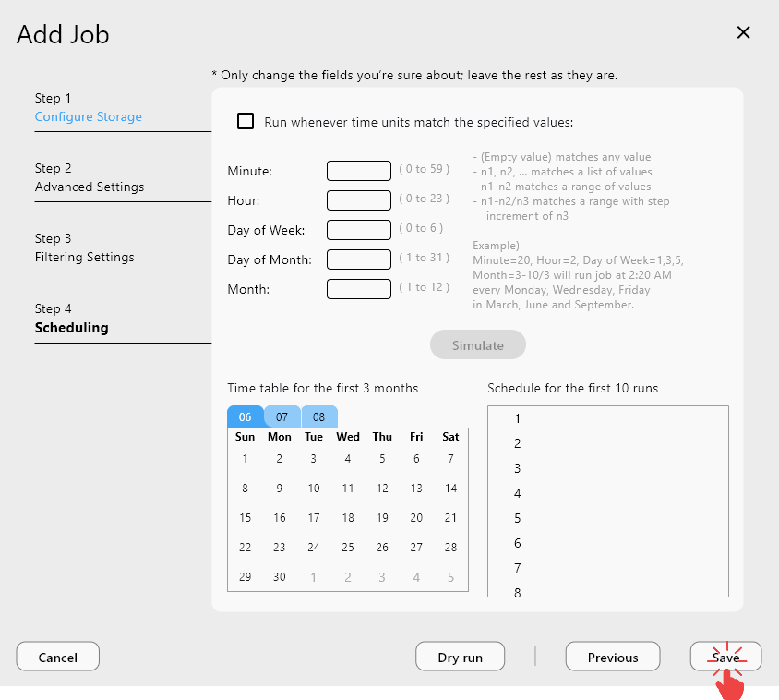Open the Step 1 Configure Storage section

click(88, 116)
